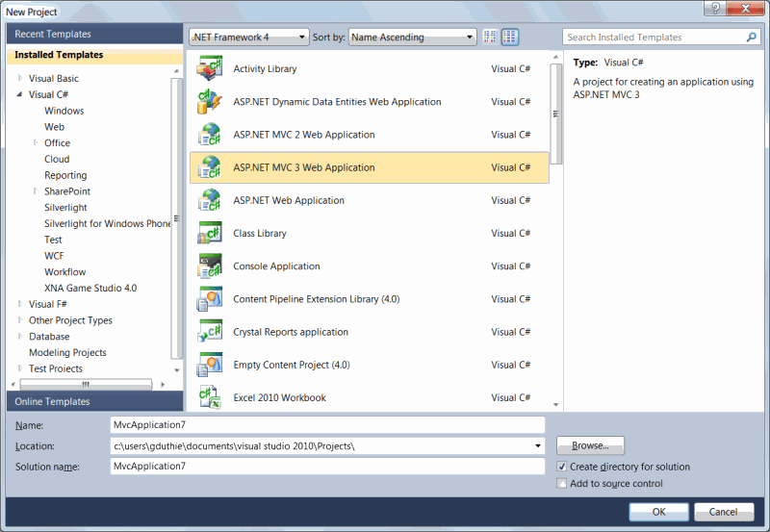The image size is (770, 532).
Task: Open the Sort by Name Ascending dropdown
Action: pyautogui.click(x=413, y=38)
